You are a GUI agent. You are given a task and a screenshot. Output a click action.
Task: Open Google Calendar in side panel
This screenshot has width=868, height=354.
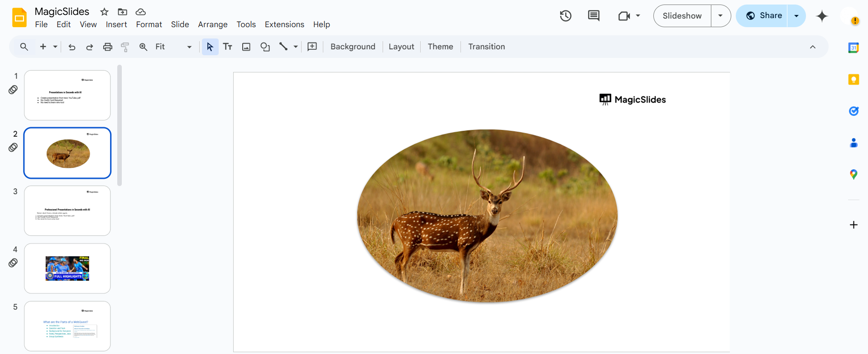tap(854, 48)
